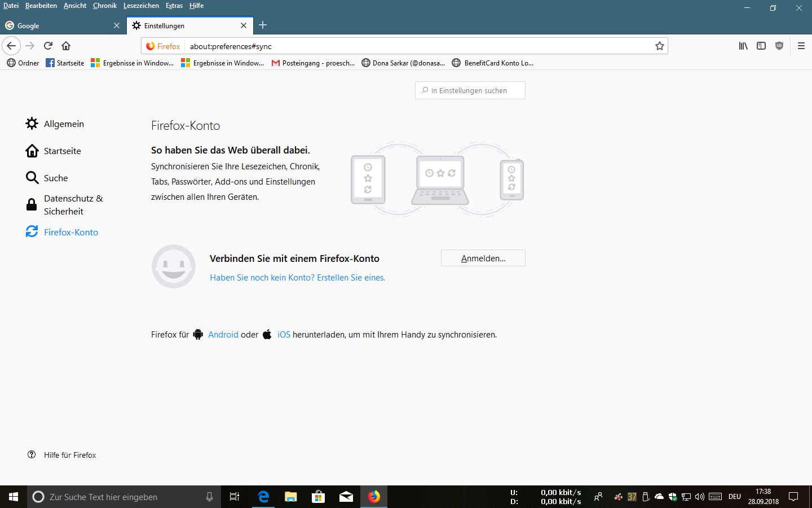Go back with the browser back arrow

point(11,46)
